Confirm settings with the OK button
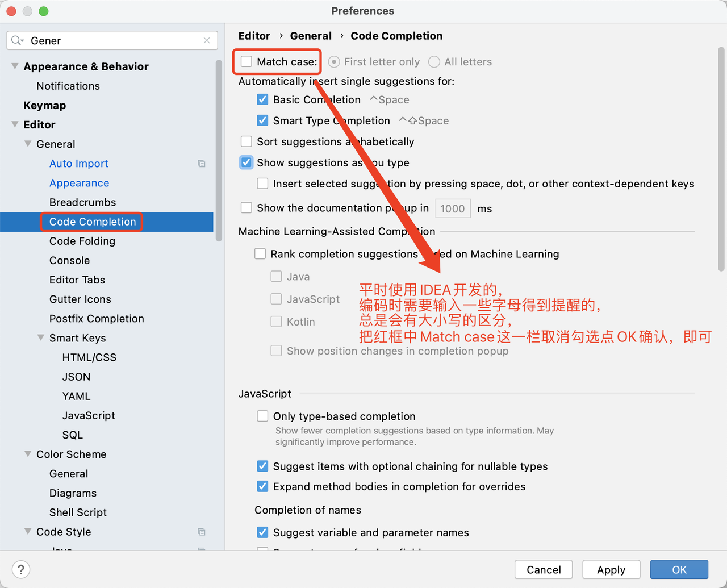This screenshot has height=588, width=727. [679, 569]
